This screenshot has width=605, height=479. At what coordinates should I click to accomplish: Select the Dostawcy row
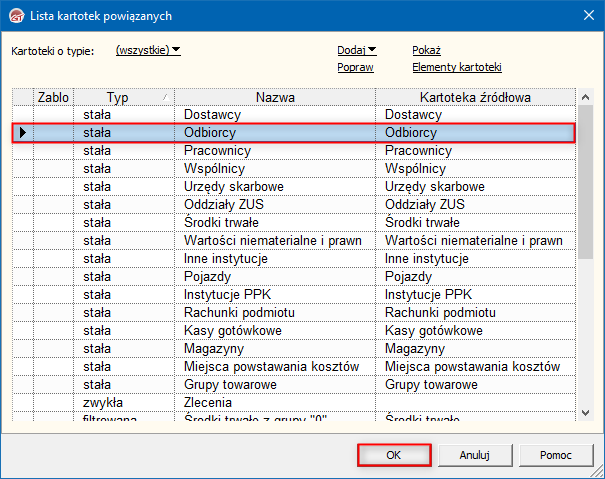click(275, 115)
